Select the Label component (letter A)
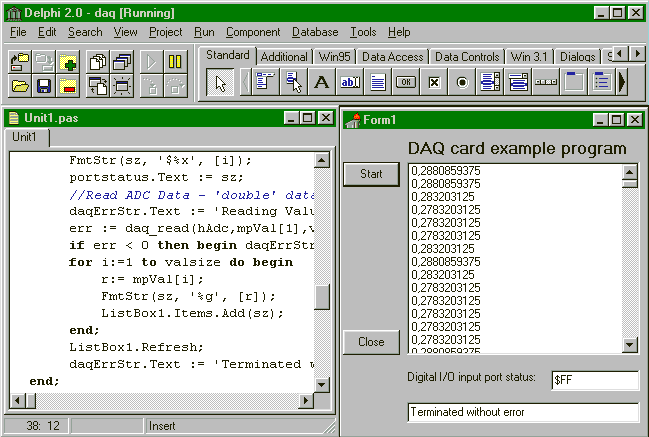Screen dimensions: 649x437 (322, 82)
